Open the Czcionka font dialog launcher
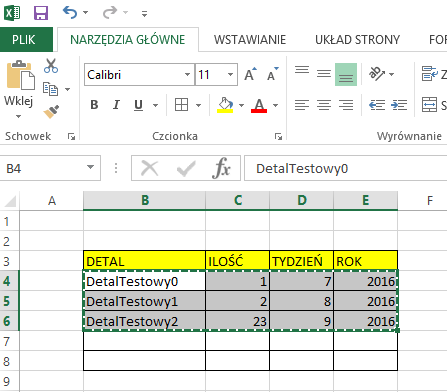 pyautogui.click(x=278, y=136)
